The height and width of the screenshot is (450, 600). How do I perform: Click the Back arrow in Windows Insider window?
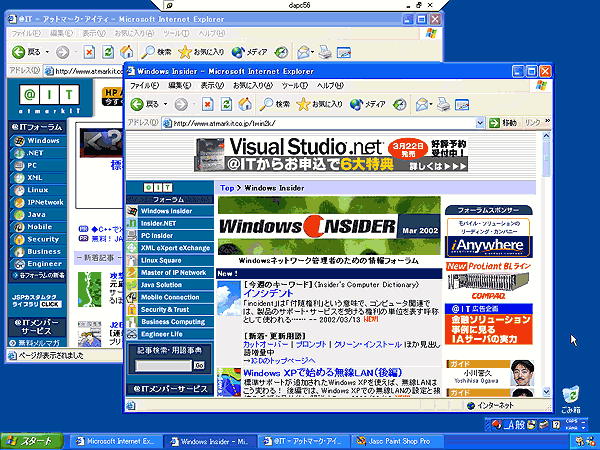(137, 104)
